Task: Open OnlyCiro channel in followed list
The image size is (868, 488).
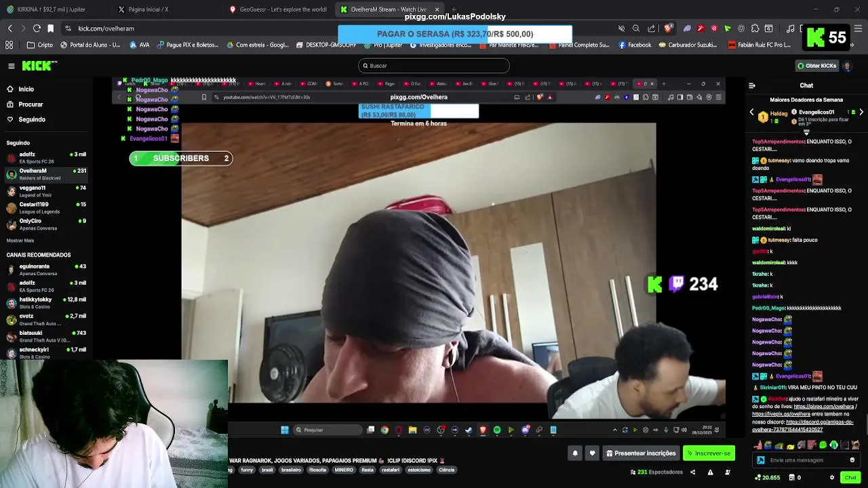Action: (46, 224)
